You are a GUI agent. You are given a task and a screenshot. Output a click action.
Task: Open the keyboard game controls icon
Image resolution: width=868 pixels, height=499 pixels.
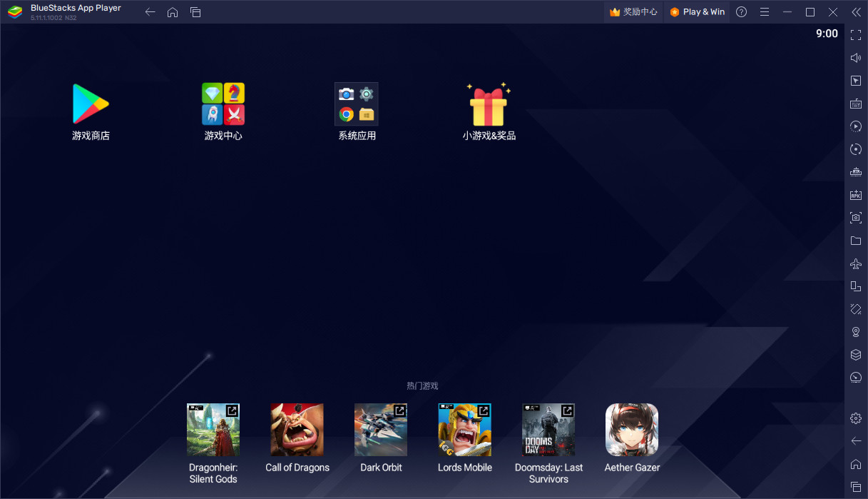[856, 104]
